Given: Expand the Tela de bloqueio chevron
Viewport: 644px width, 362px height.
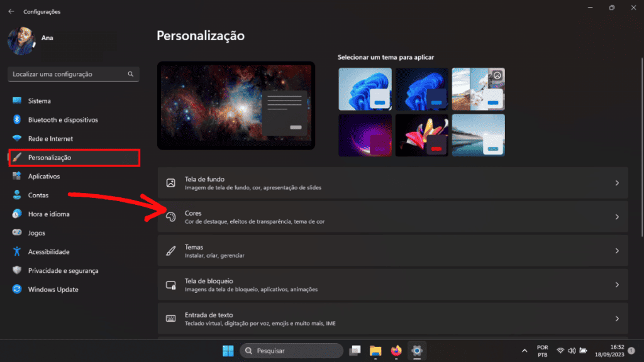Looking at the screenshot, I should (x=617, y=285).
